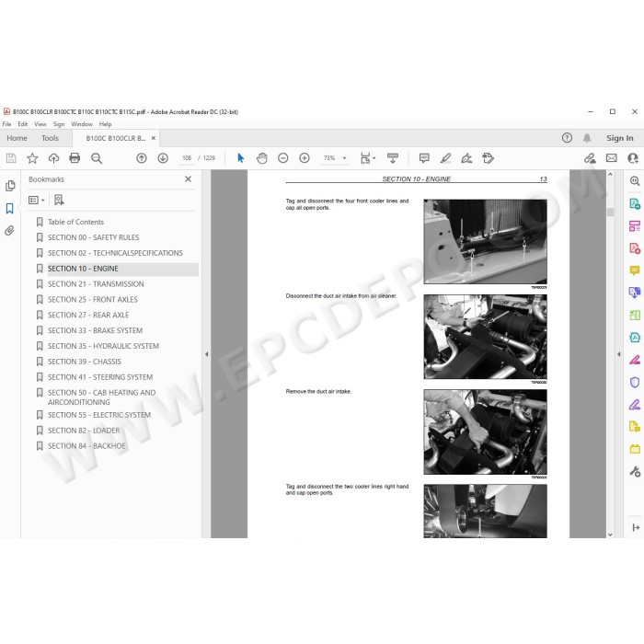Screen dimensions: 644x644
Task: Open the Help menu
Action: pyautogui.click(x=105, y=124)
